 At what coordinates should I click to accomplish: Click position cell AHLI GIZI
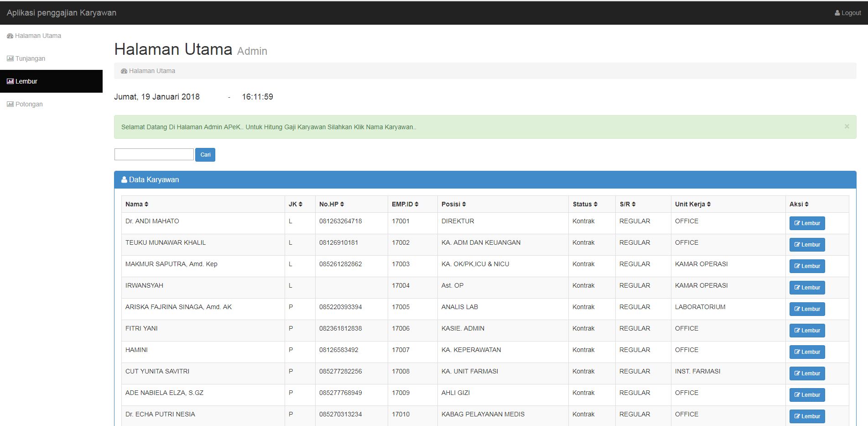click(x=456, y=393)
